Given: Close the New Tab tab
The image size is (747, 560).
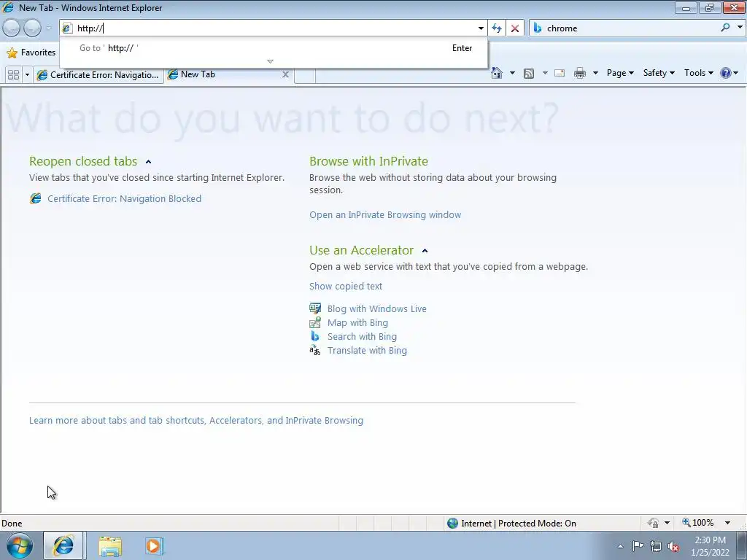Looking at the screenshot, I should point(285,74).
